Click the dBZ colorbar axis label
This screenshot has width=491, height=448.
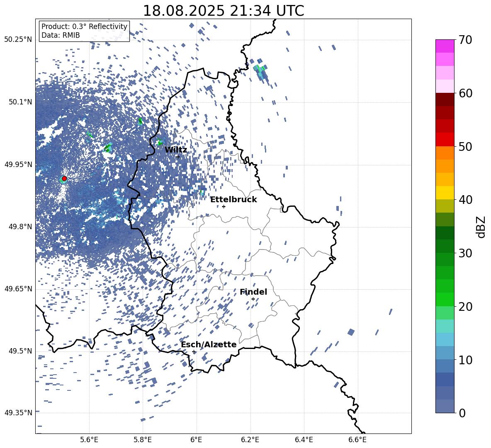tap(481, 227)
